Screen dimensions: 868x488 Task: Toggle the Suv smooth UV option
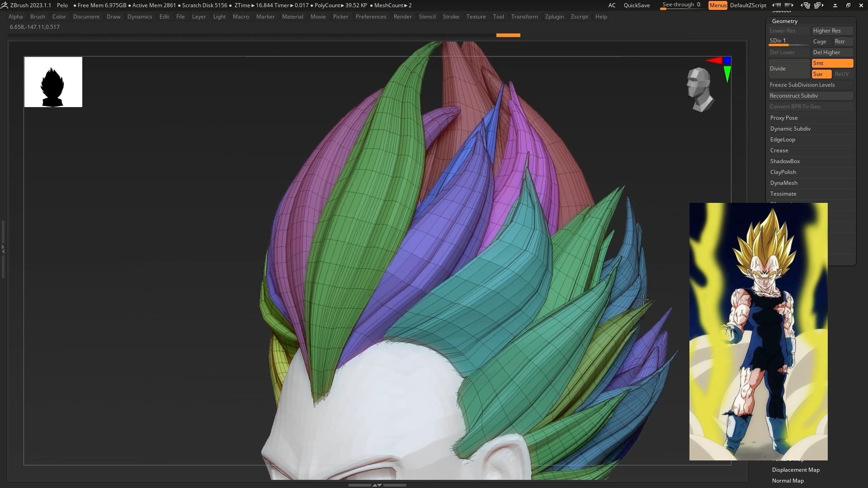click(821, 74)
